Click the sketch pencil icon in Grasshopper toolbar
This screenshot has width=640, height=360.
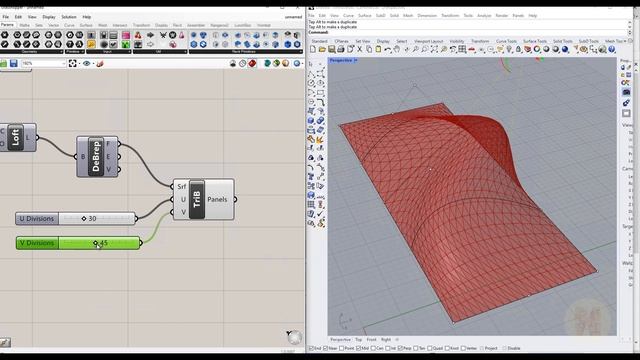[x=100, y=63]
